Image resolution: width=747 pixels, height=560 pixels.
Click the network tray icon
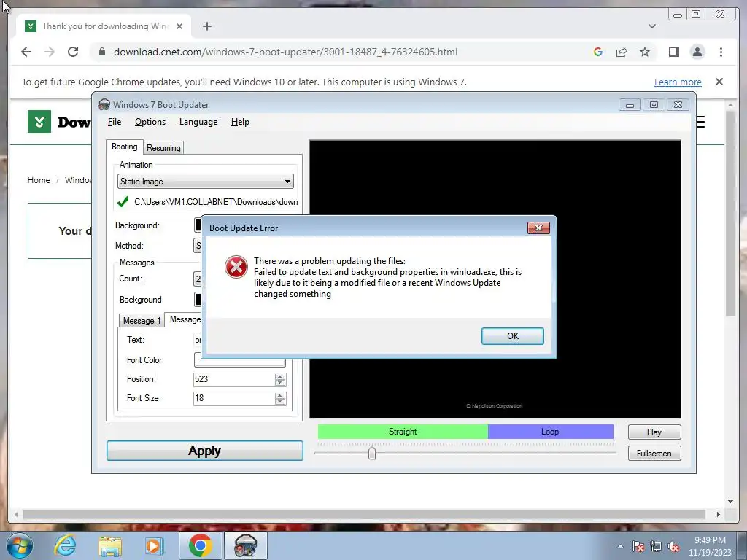(x=656, y=546)
